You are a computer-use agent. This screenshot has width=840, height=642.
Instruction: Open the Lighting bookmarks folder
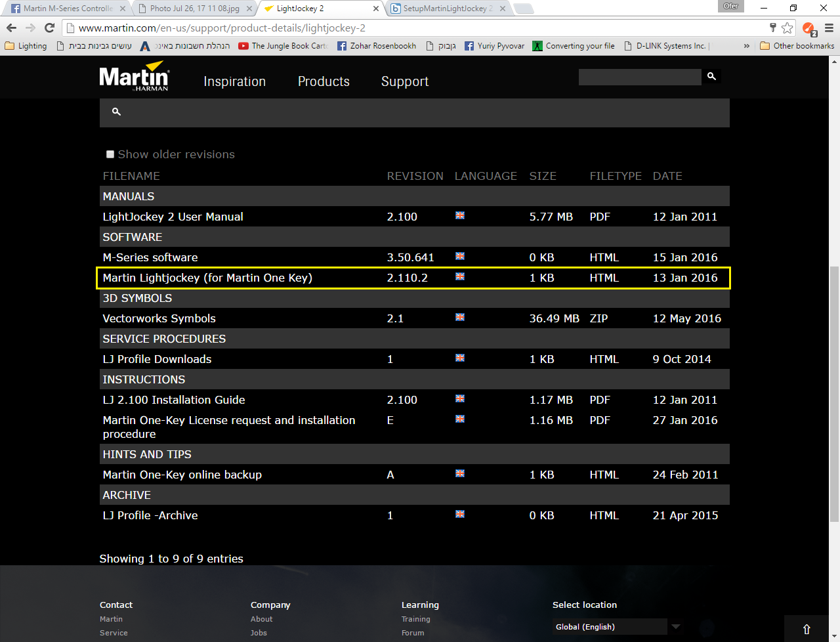(26, 46)
